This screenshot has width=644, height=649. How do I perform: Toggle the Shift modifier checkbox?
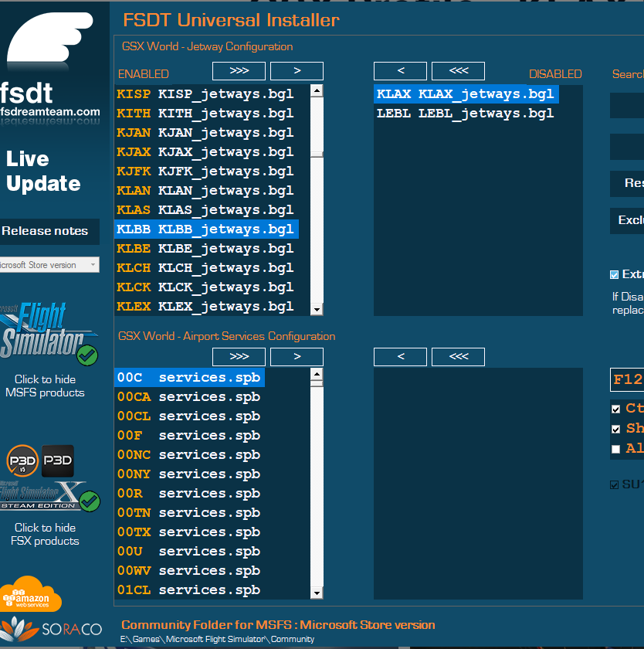(615, 429)
